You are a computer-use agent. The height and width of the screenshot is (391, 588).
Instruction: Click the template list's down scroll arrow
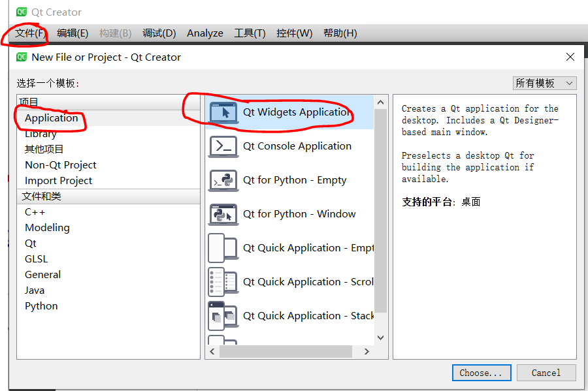pos(380,337)
